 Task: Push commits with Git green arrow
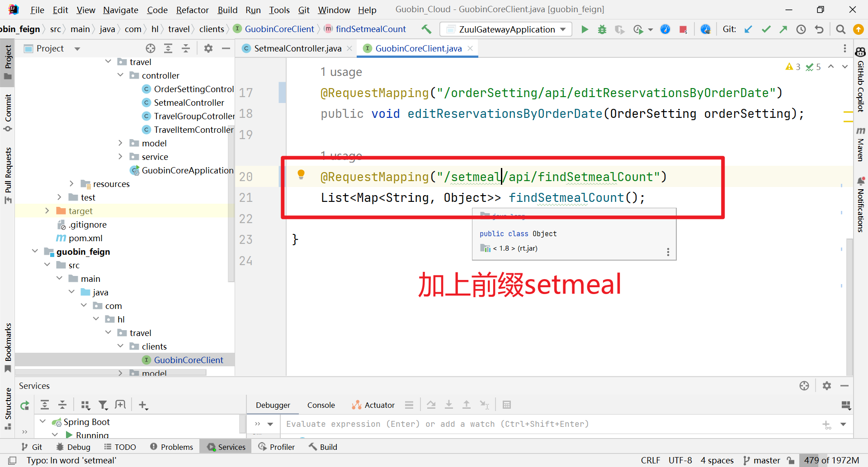tap(783, 29)
